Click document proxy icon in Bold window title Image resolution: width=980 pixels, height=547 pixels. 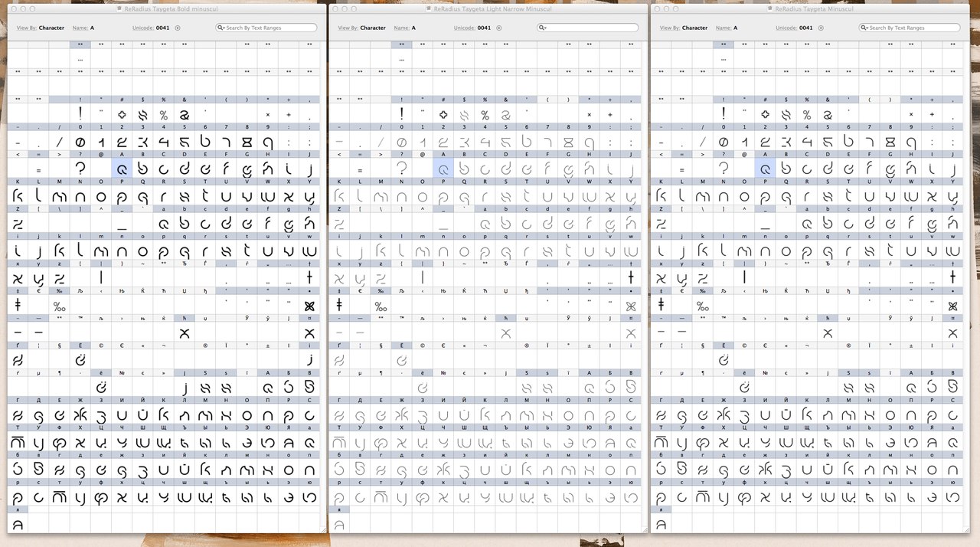click(119, 9)
